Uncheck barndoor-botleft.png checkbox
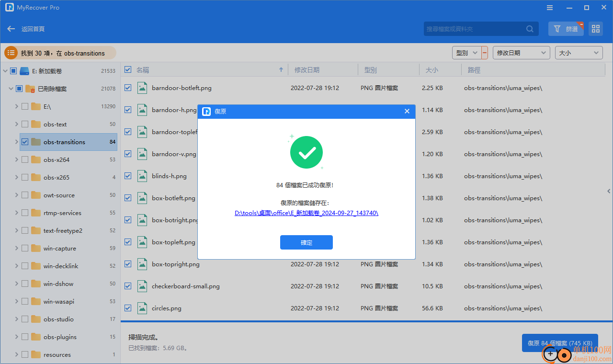Viewport: 613px width, 364px height. (128, 88)
